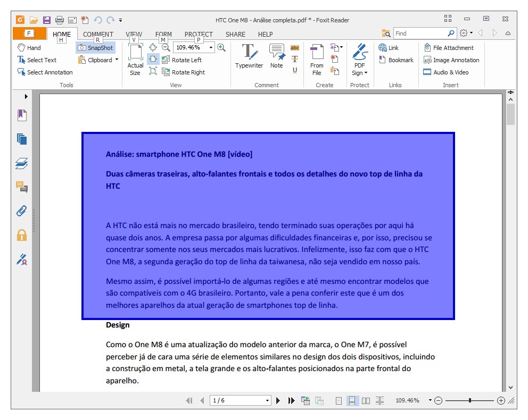Pick the strikeout text tool

point(295,59)
